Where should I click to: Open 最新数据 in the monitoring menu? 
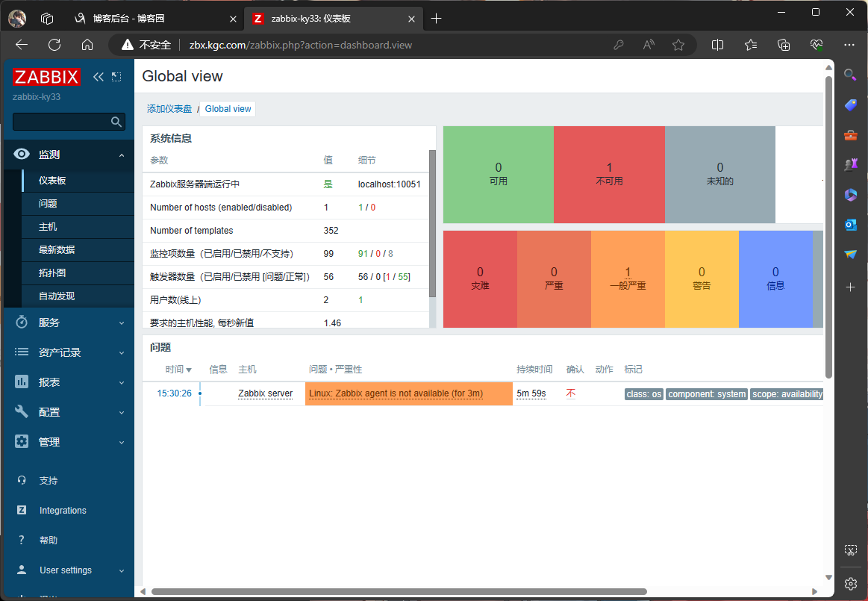click(x=78, y=250)
